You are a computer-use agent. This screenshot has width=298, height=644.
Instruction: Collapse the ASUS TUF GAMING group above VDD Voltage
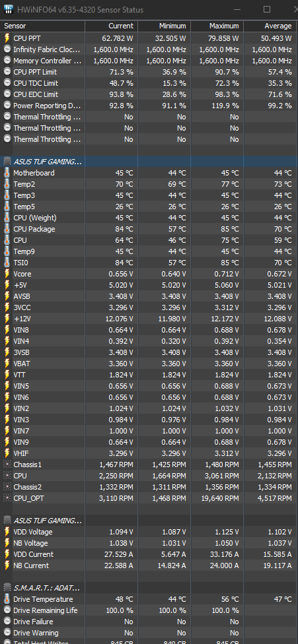tap(7, 521)
